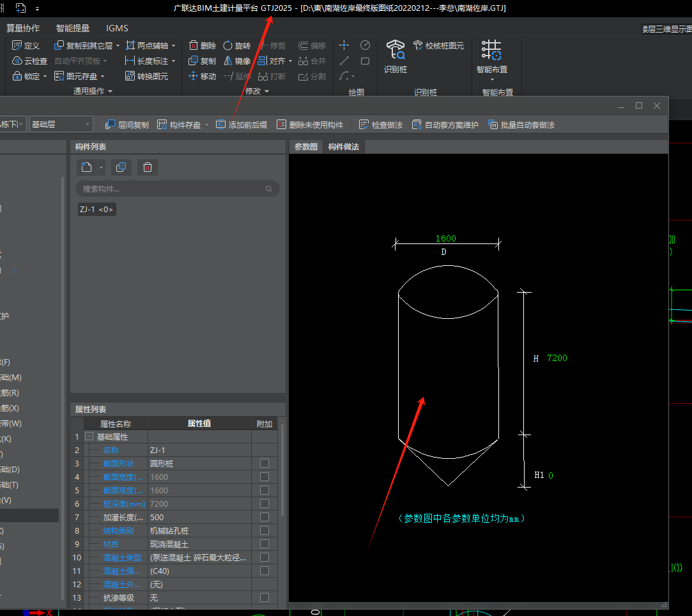Toggle 附加 checkbox for 抗渗等级 row
The width and height of the screenshot is (692, 616).
[x=265, y=597]
